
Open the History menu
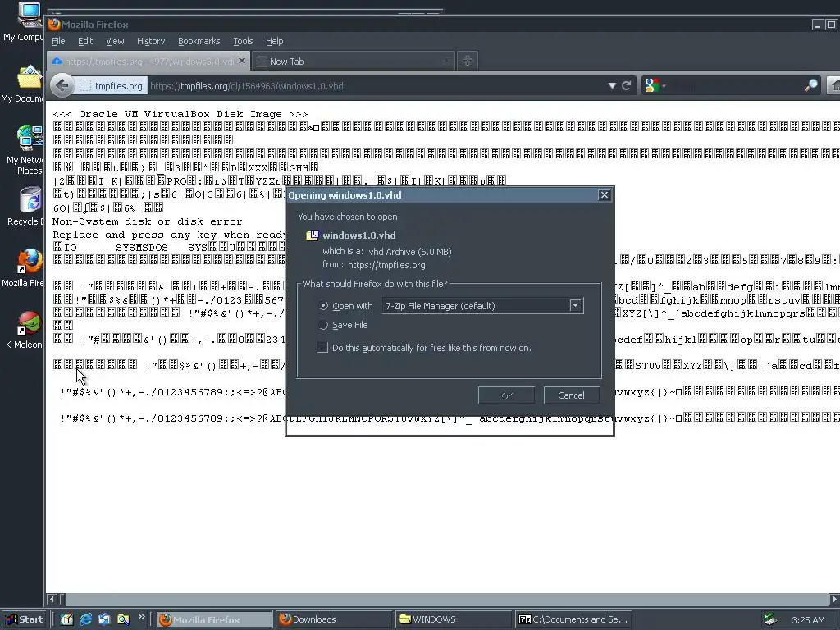coord(151,41)
